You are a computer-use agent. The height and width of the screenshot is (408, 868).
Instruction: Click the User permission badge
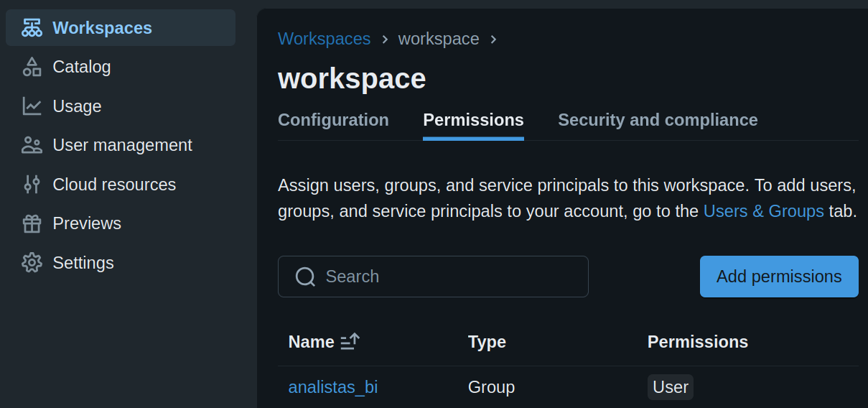(x=670, y=387)
